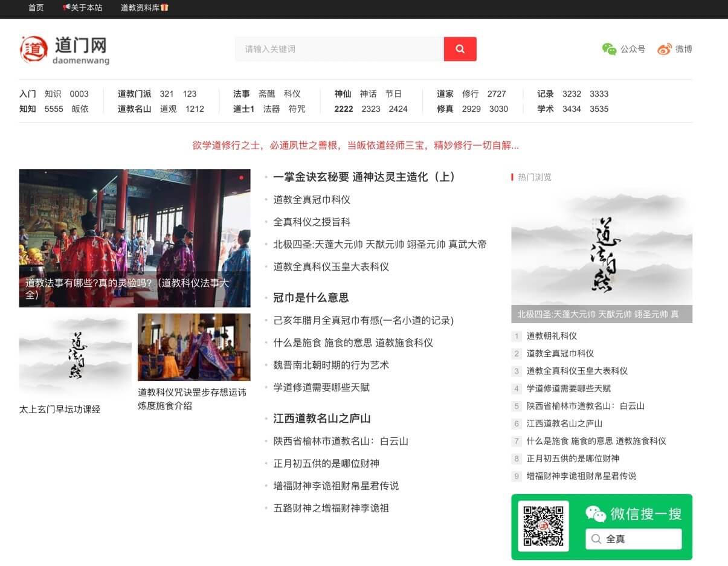Open the 太上玄门早坛功课经 thumbnail
The width and height of the screenshot is (728, 566).
(x=76, y=355)
